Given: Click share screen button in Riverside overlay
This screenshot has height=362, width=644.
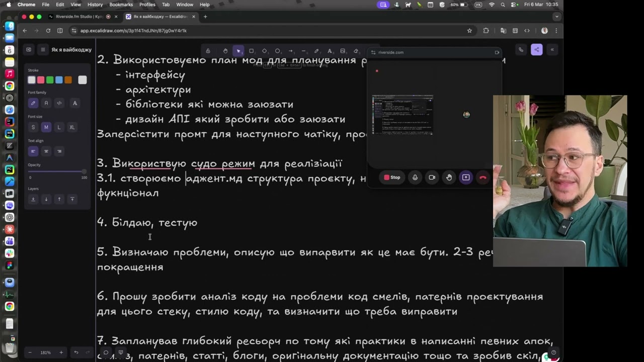Looking at the screenshot, I should [466, 177].
